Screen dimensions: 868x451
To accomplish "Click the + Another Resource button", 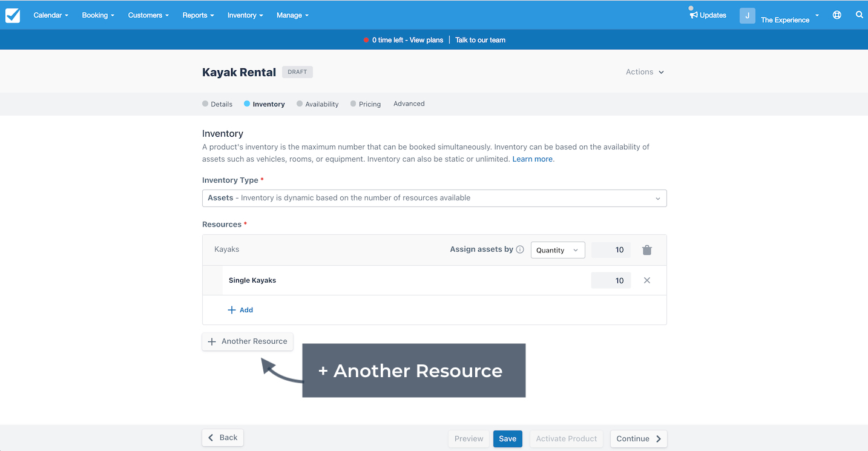I will (x=248, y=341).
